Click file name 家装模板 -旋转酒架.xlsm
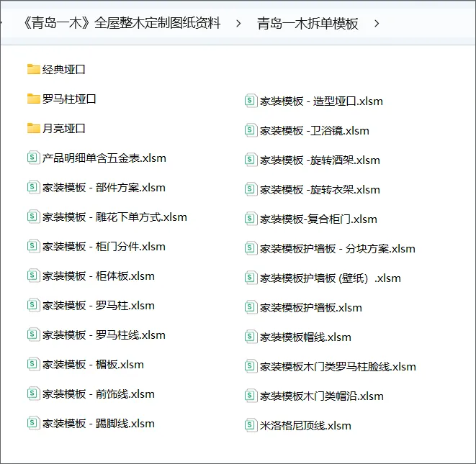The height and width of the screenshot is (464, 476). (320, 160)
